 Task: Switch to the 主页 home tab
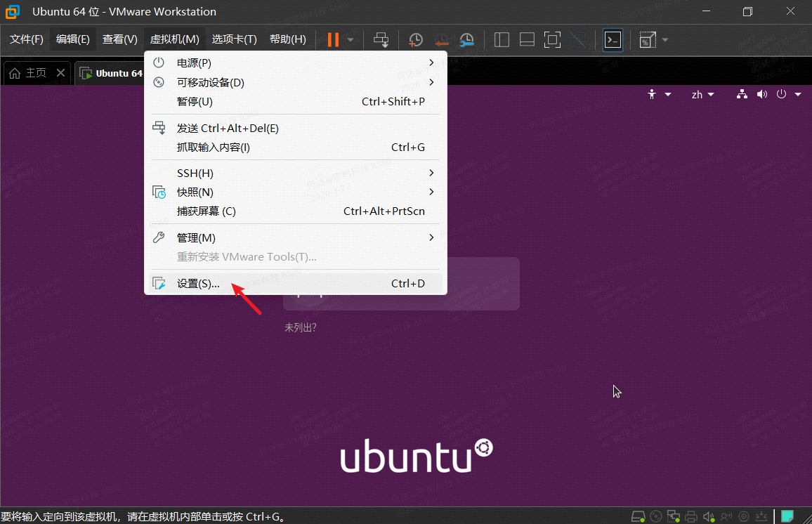point(29,73)
